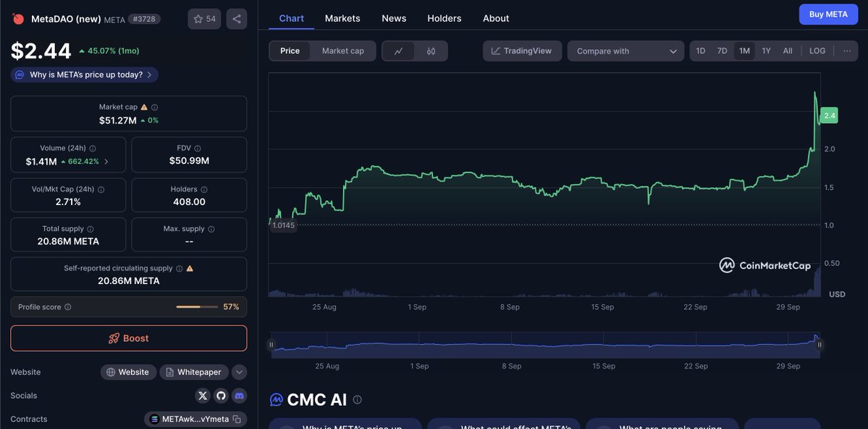Click the 1.0145 starting price label
Image resolution: width=868 pixels, height=429 pixels.
tap(284, 225)
